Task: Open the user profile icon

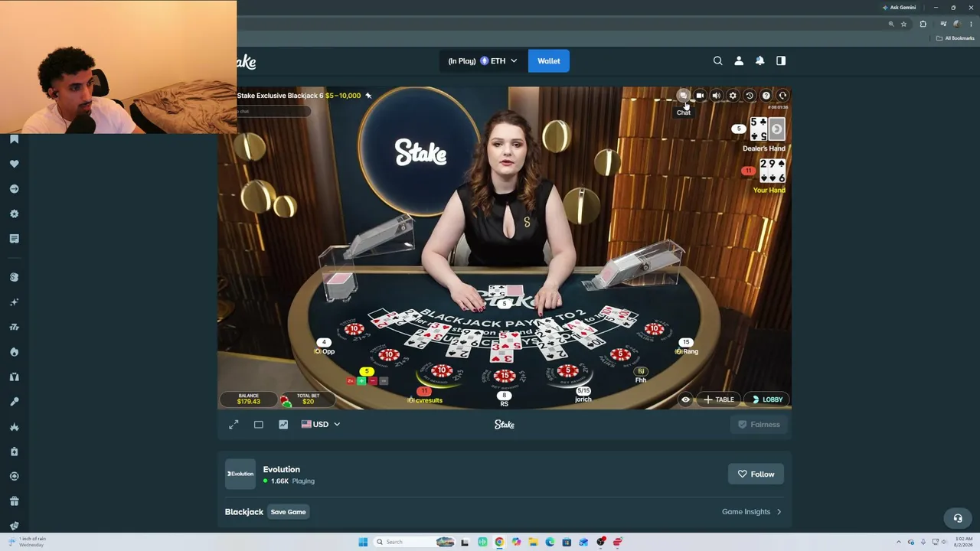Action: point(739,60)
